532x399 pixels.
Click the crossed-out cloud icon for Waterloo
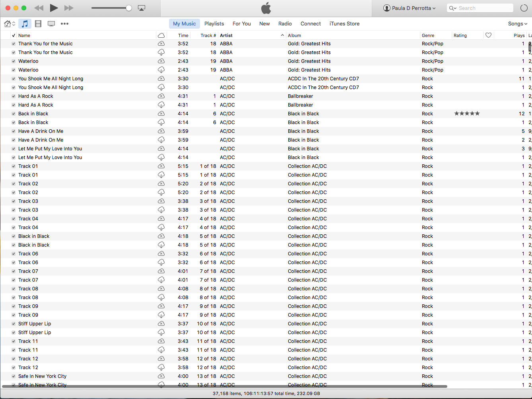pos(161,61)
